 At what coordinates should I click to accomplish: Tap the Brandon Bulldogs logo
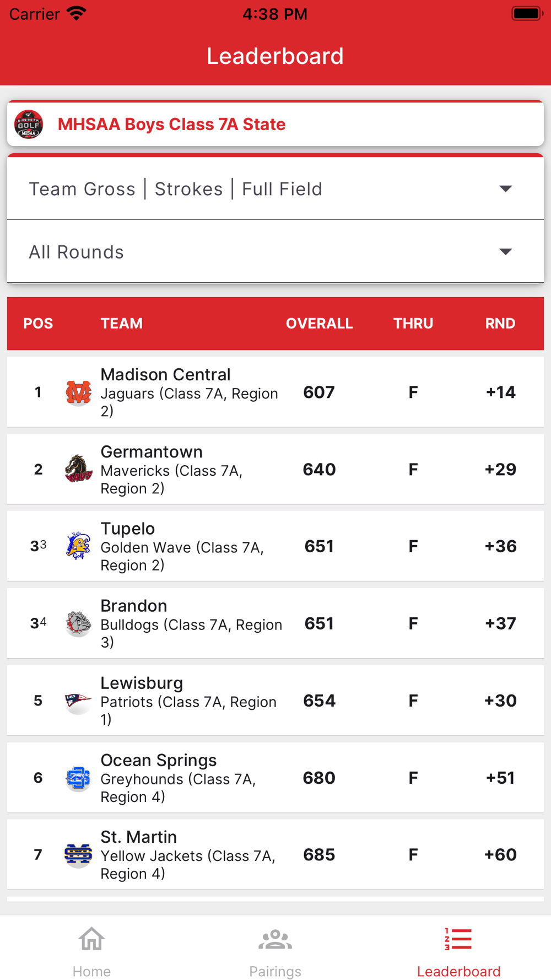[78, 623]
